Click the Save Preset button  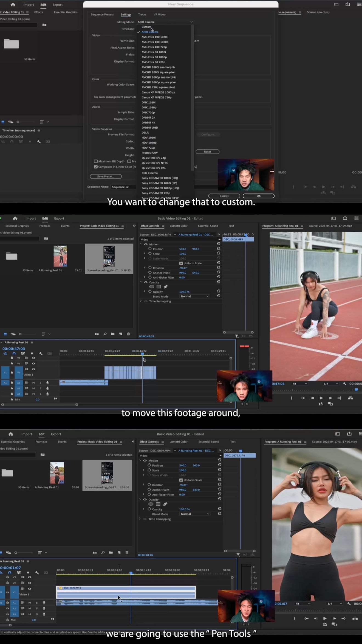[x=106, y=177]
